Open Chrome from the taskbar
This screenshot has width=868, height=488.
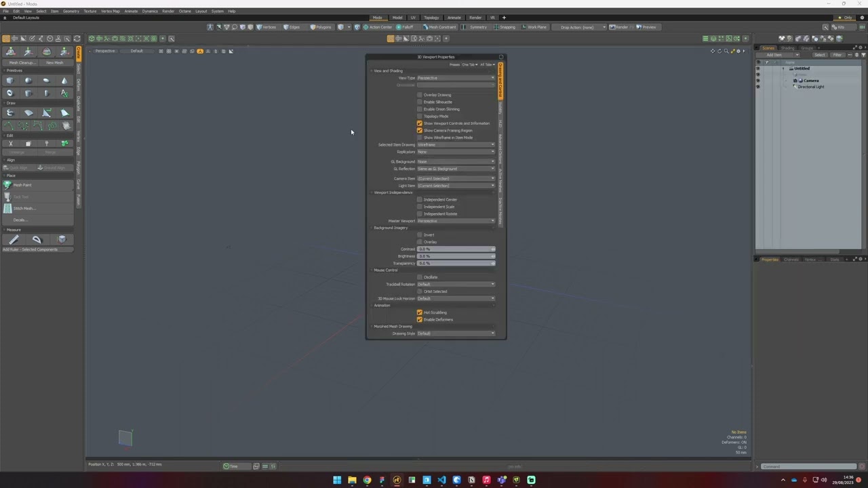367,480
